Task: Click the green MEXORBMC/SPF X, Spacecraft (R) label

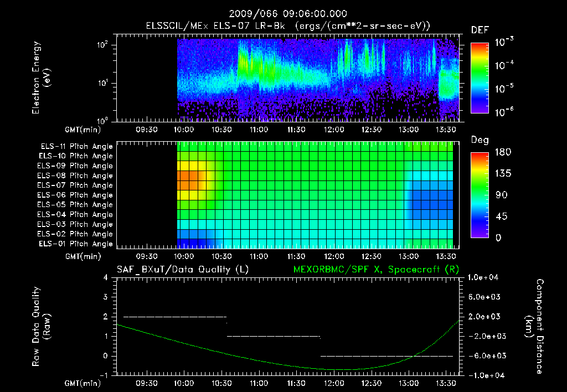Action: click(x=376, y=270)
